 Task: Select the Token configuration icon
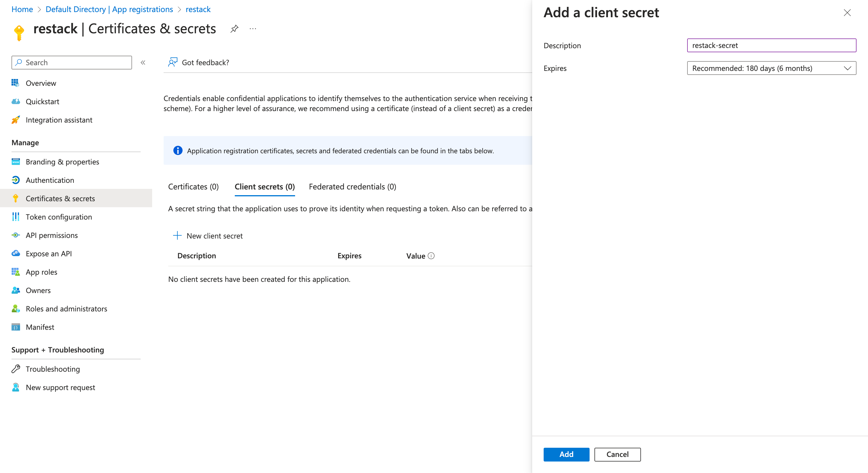pyautogui.click(x=15, y=217)
